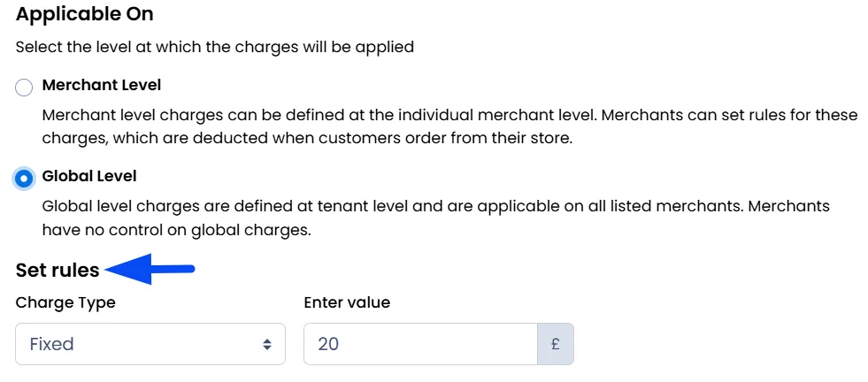
Task: Click the "Fixed" text in the Charge Type box
Action: click(51, 344)
